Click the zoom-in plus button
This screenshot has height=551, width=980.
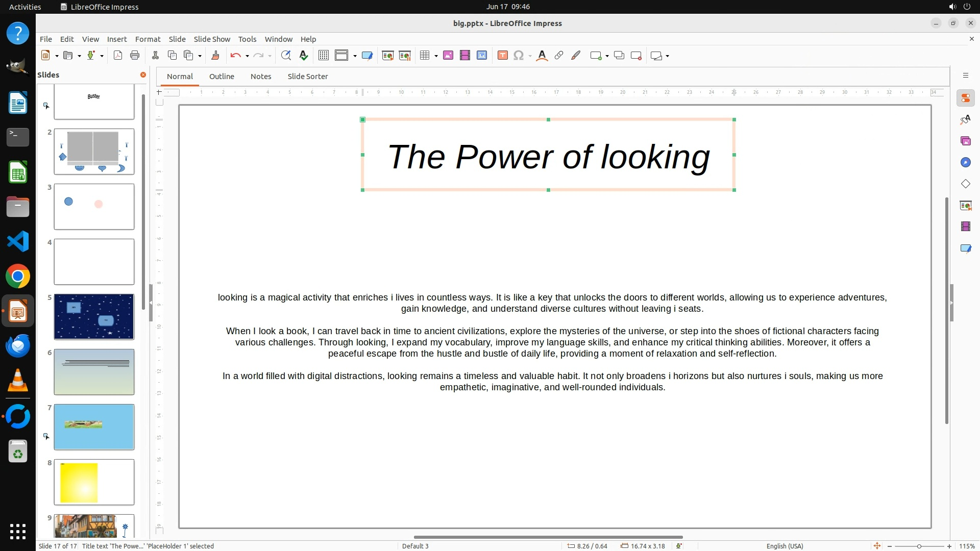coord(949,546)
